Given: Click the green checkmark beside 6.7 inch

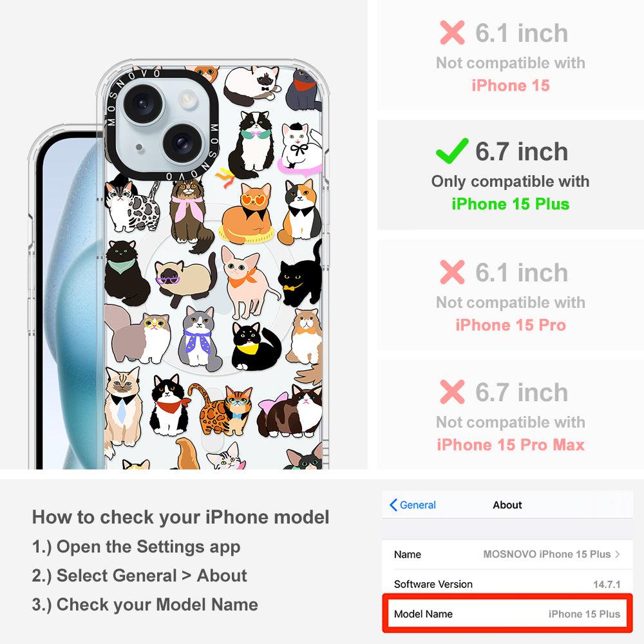Looking at the screenshot, I should click(452, 151).
